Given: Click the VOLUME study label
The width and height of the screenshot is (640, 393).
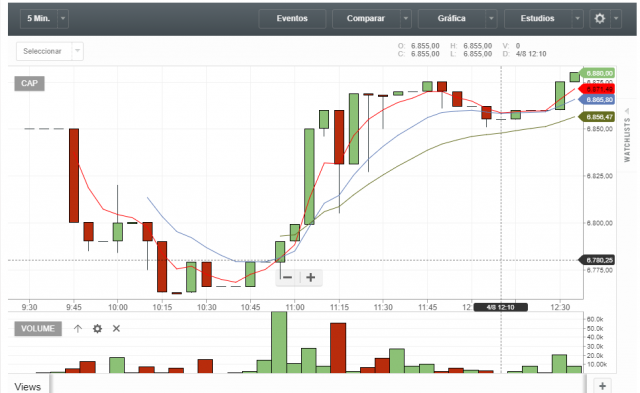Looking at the screenshot, I should (x=38, y=329).
